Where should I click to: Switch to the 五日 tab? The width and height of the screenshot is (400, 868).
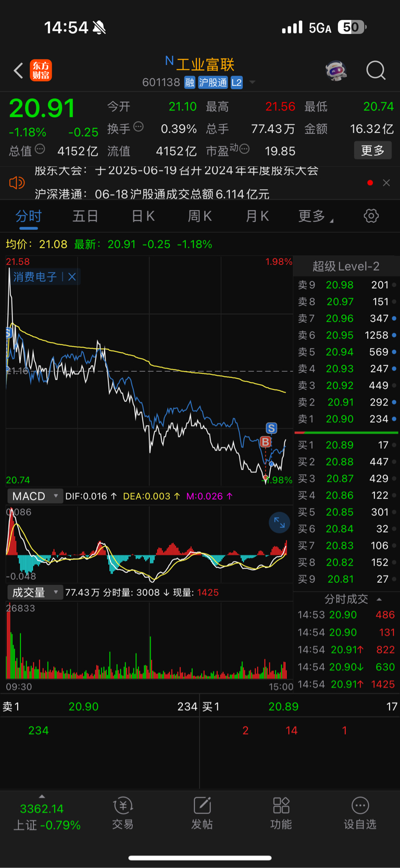click(x=85, y=216)
